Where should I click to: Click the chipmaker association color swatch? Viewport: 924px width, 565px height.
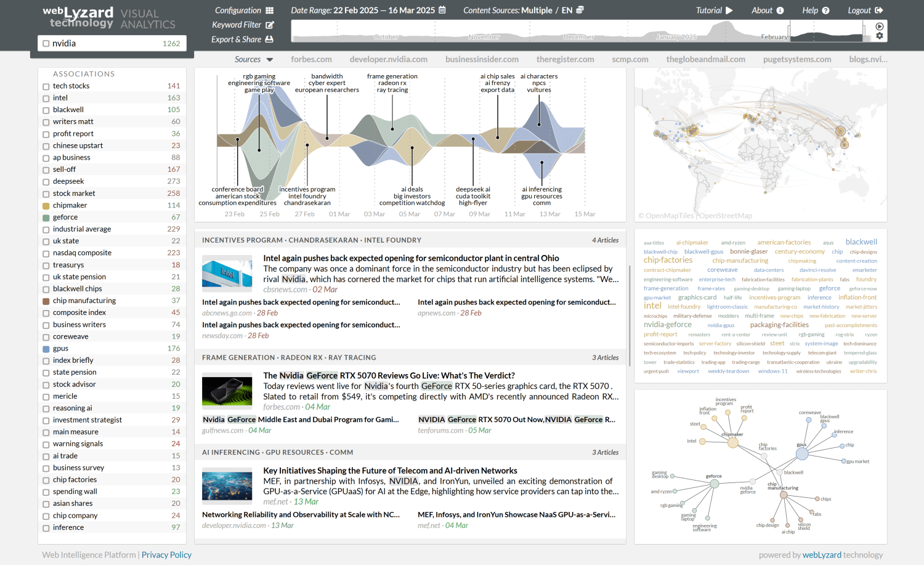coord(46,205)
